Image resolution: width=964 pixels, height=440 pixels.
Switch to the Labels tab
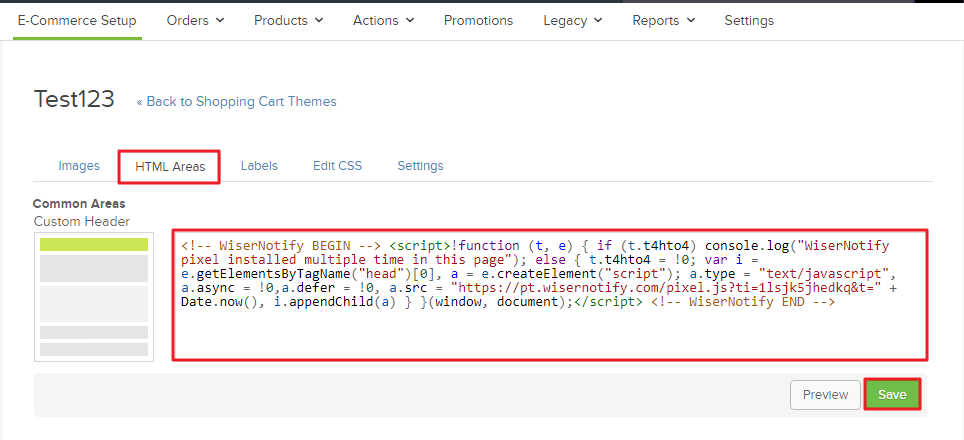259,166
